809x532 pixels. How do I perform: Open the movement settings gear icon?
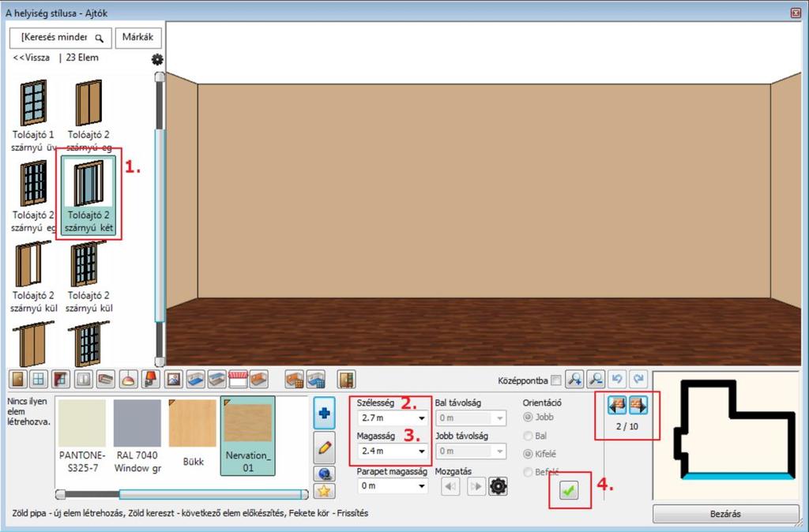tap(498, 486)
